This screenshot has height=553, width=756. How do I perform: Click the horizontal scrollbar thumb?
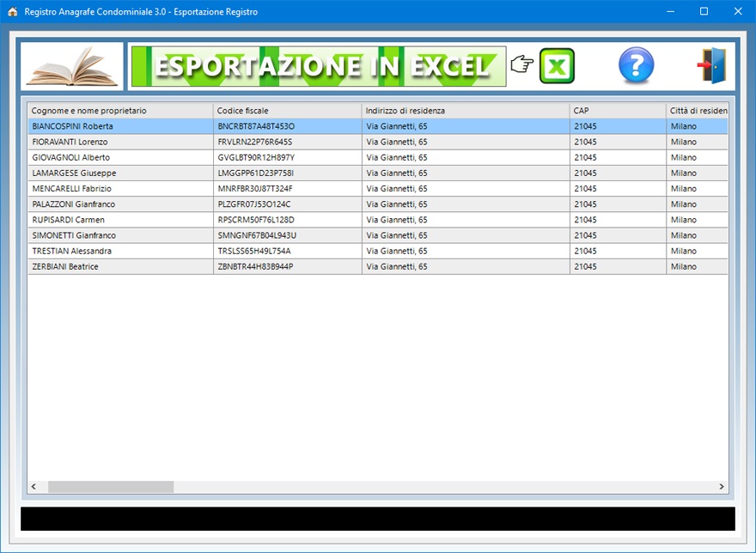pos(110,487)
